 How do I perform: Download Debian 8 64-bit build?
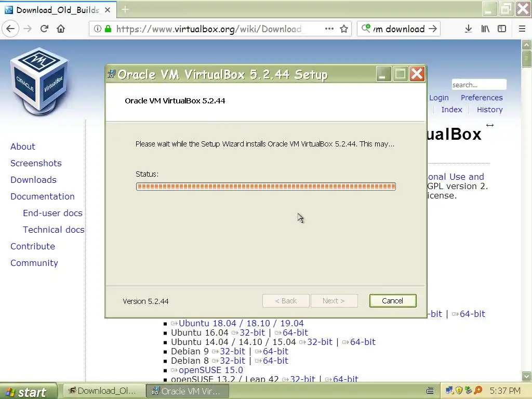coord(275,361)
